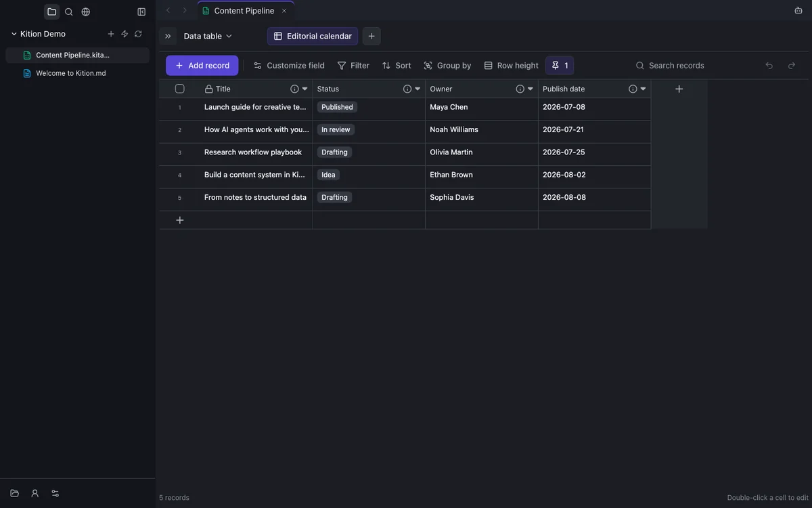Screen dimensions: 812x508
Task: Toggle the pinned columns button showing 1
Action: 560,66
